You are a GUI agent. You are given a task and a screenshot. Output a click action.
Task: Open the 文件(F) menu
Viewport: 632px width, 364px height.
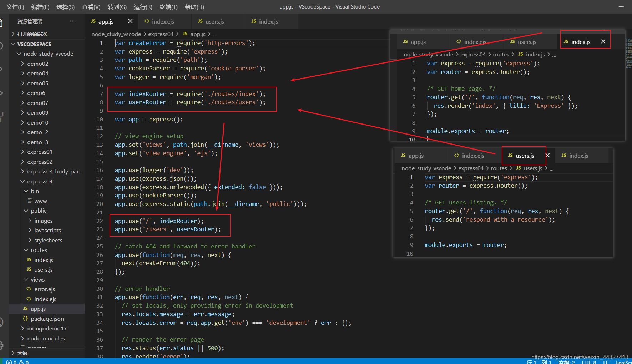pyautogui.click(x=15, y=7)
